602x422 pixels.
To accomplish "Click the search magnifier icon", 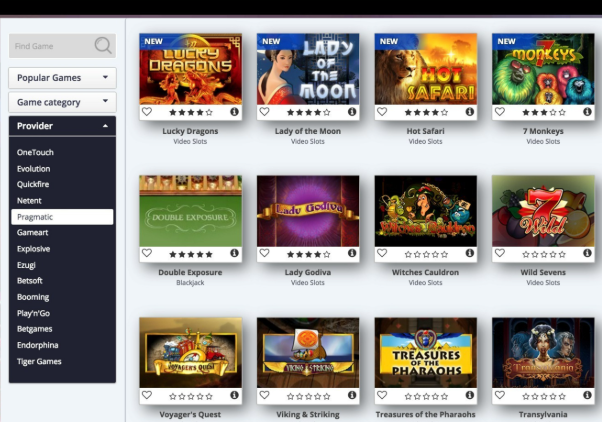I will 103,45.
